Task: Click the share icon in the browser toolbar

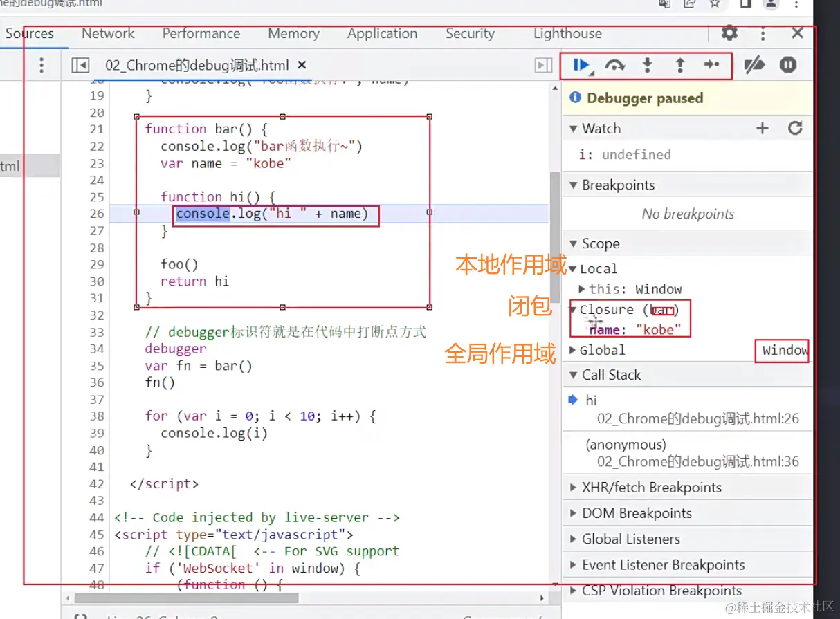Action: (x=690, y=3)
